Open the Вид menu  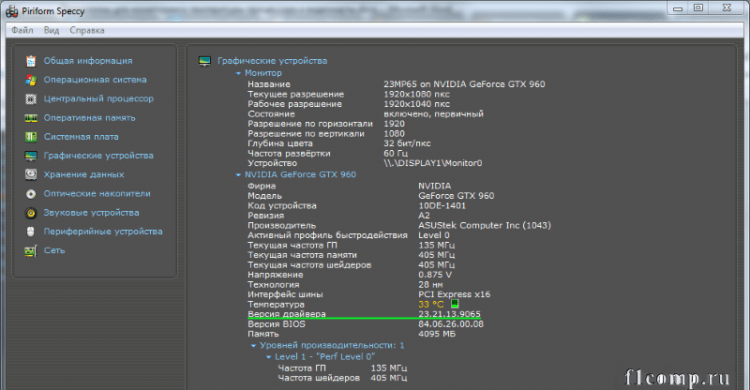[x=51, y=30]
